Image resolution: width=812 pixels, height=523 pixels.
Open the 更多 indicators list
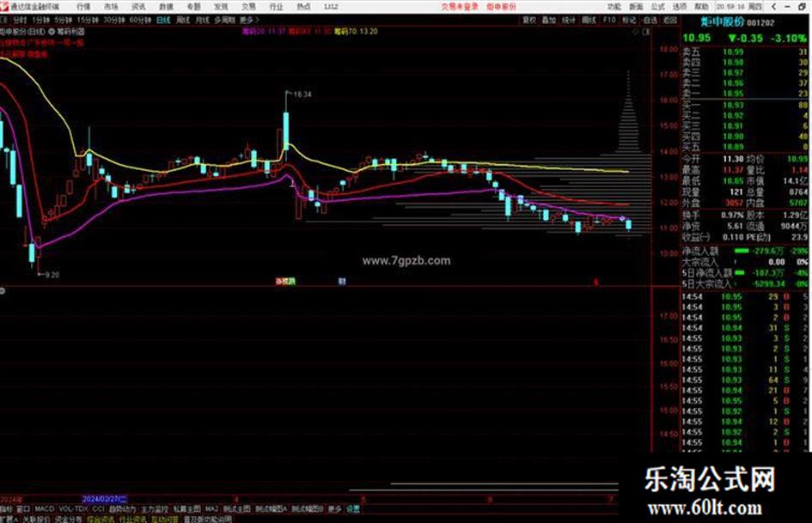[x=334, y=509]
